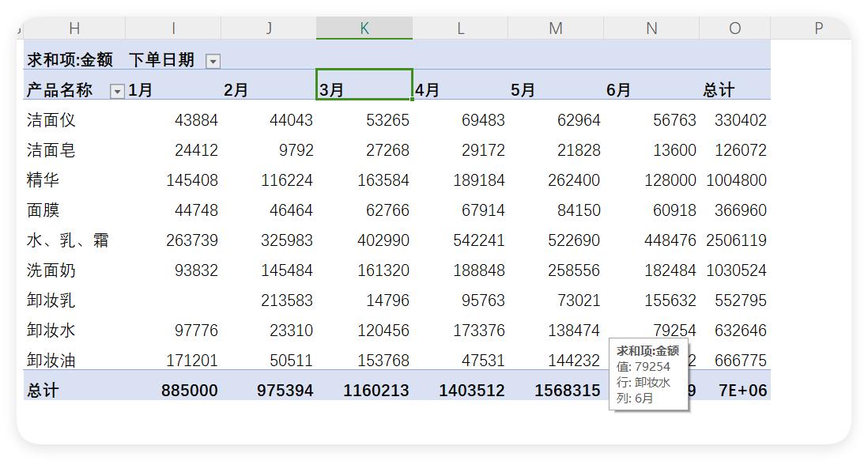This screenshot has height=461, width=868.
Task: Click the 2月 column label
Action: [236, 89]
